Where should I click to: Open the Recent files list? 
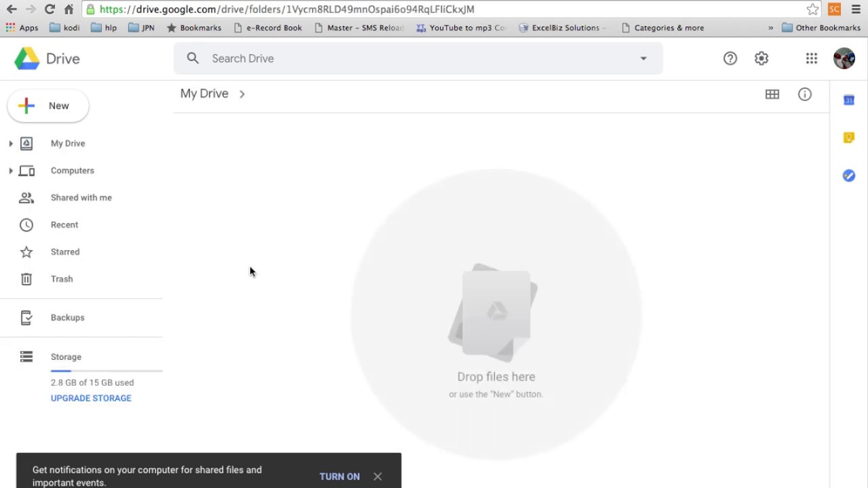64,225
